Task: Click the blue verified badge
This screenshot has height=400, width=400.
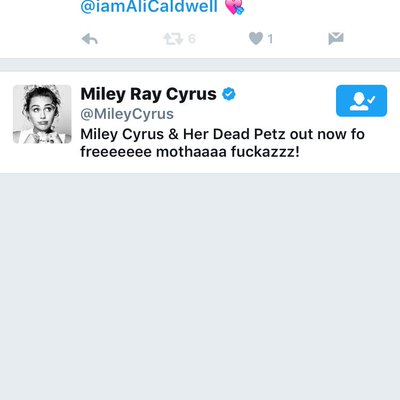Action: (x=229, y=94)
